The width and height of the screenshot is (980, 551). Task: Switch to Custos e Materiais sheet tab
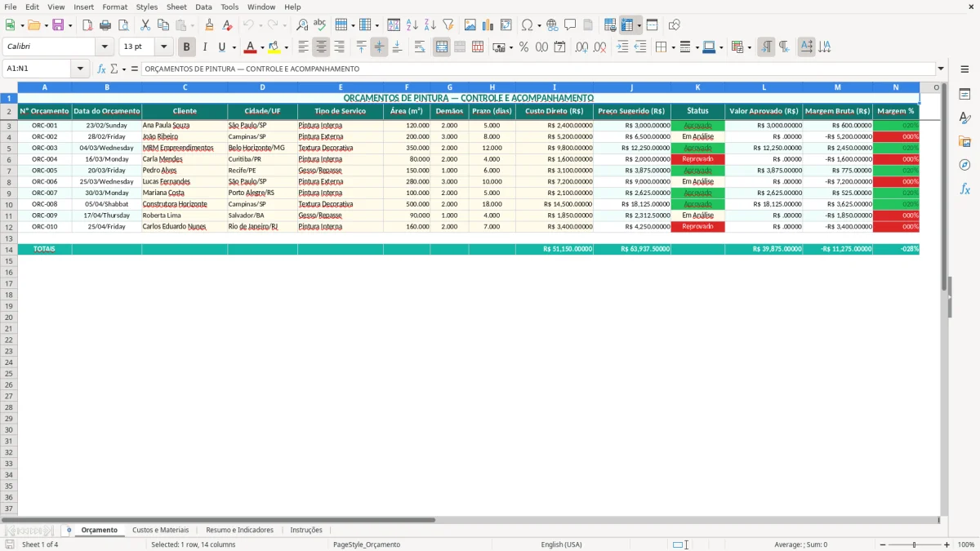(x=160, y=530)
